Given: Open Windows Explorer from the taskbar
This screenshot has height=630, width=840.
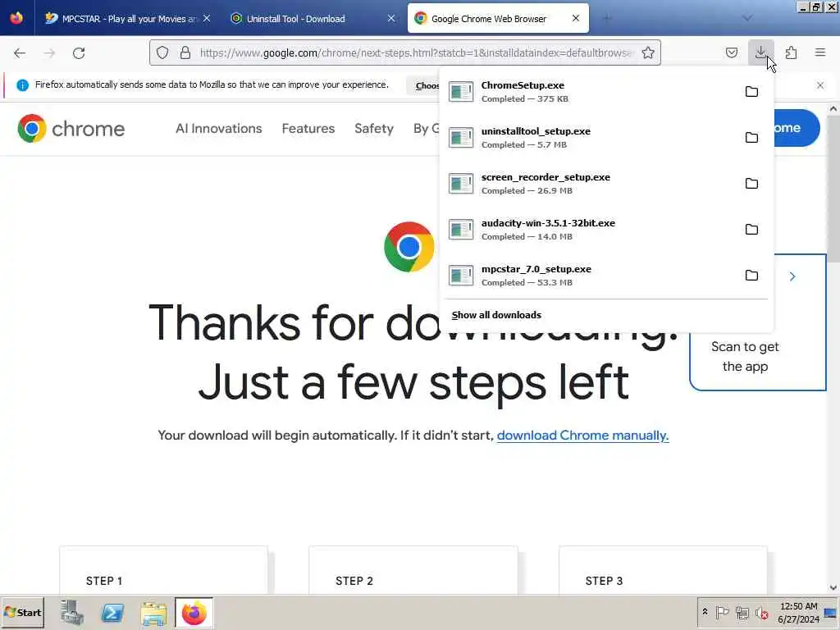Looking at the screenshot, I should click(153, 613).
